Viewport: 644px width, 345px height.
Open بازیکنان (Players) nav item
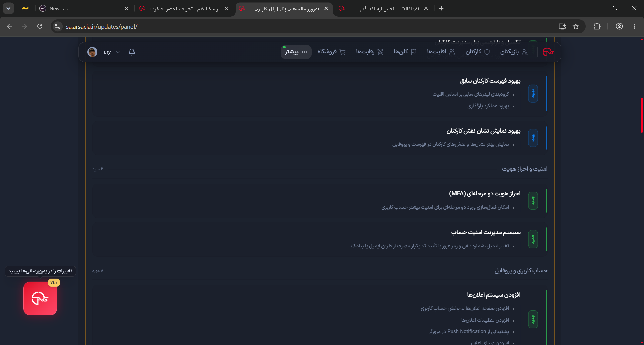pyautogui.click(x=514, y=52)
